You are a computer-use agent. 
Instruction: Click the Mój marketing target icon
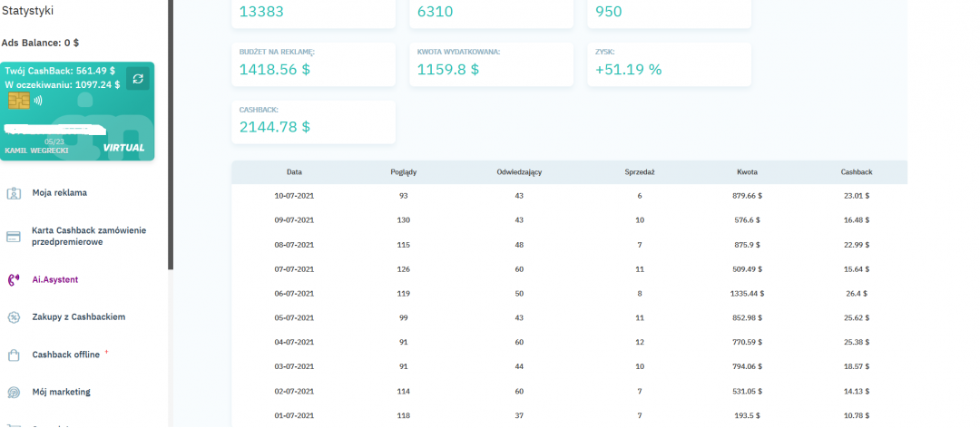pos(14,393)
